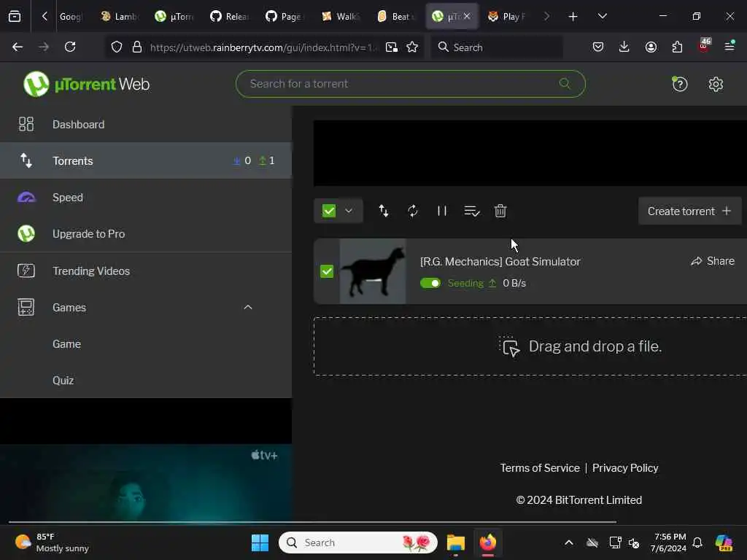This screenshot has width=747, height=560.
Task: Click the ad blocker extension icon
Action: (x=704, y=46)
